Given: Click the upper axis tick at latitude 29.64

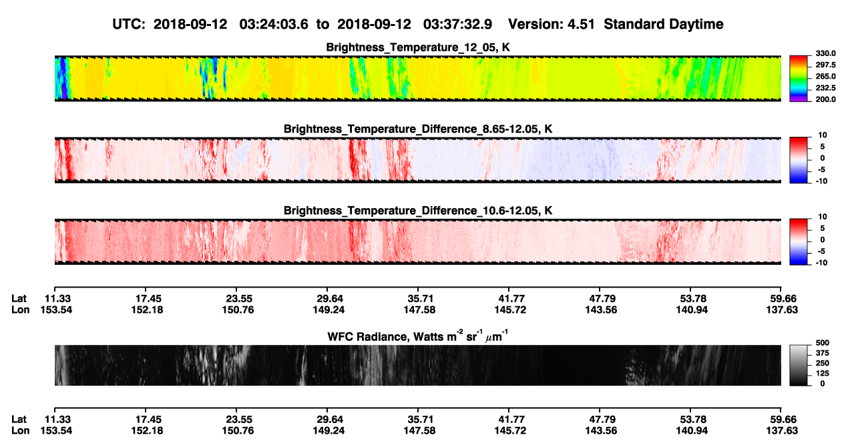Looking at the screenshot, I should tap(327, 288).
